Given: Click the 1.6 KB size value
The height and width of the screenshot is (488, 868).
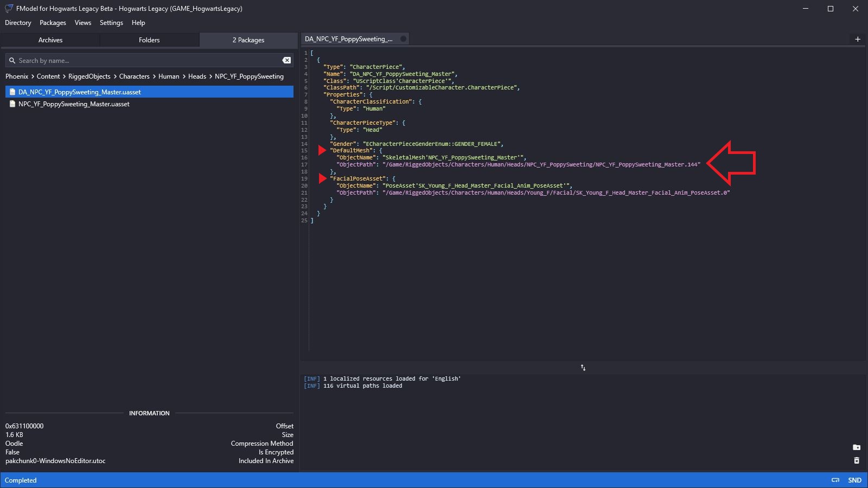Looking at the screenshot, I should point(14,435).
